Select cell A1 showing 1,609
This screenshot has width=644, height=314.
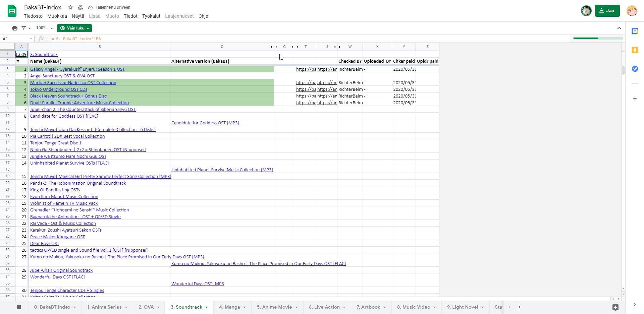[21, 54]
